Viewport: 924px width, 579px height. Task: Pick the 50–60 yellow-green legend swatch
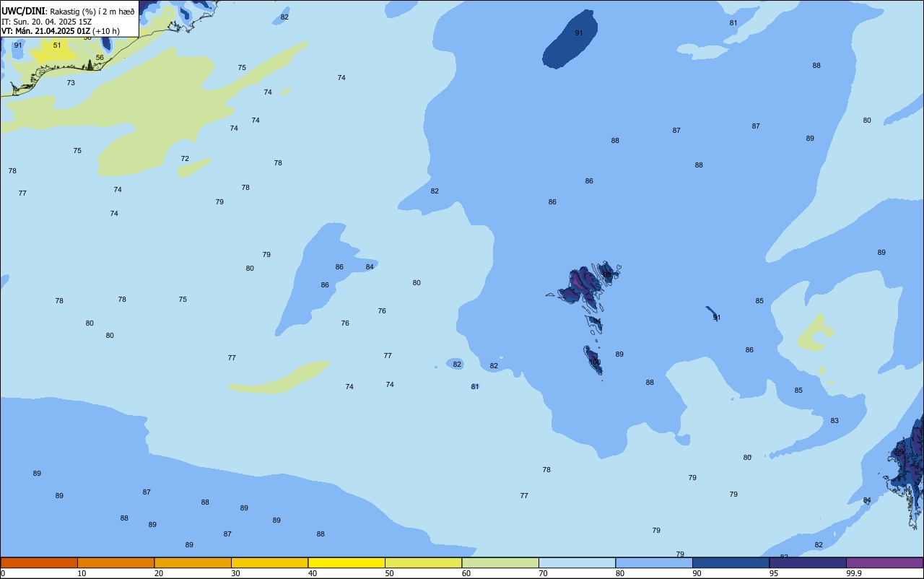pyautogui.click(x=423, y=562)
